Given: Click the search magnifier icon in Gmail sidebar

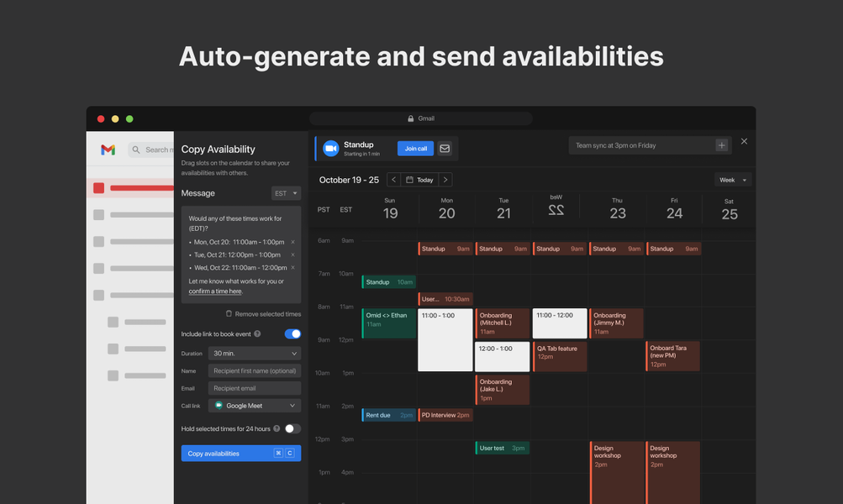Looking at the screenshot, I should [136, 150].
